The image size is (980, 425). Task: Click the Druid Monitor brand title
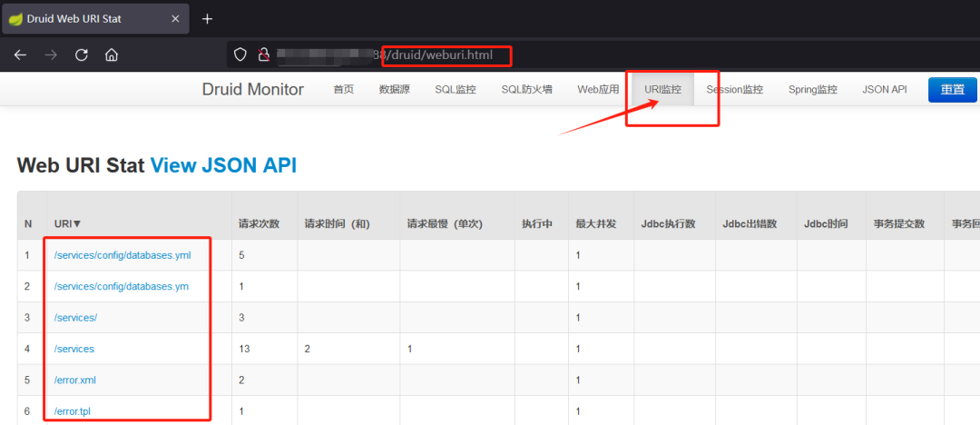coord(252,90)
